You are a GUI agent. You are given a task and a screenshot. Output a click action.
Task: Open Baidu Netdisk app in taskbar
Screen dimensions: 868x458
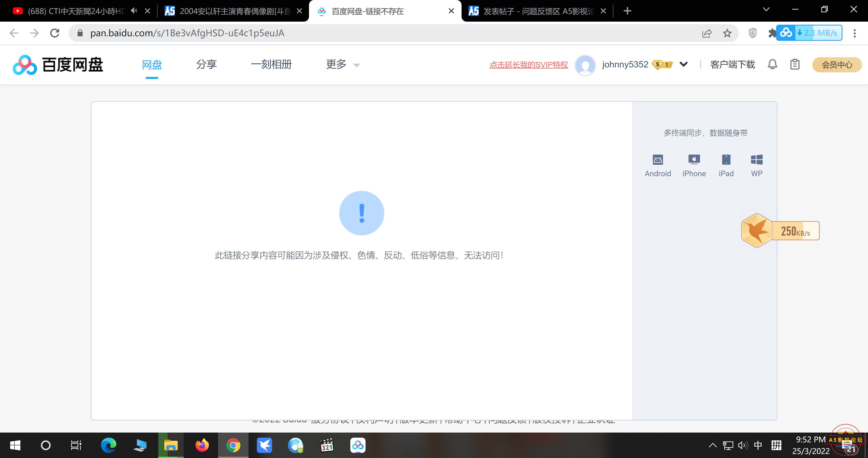pos(358,445)
